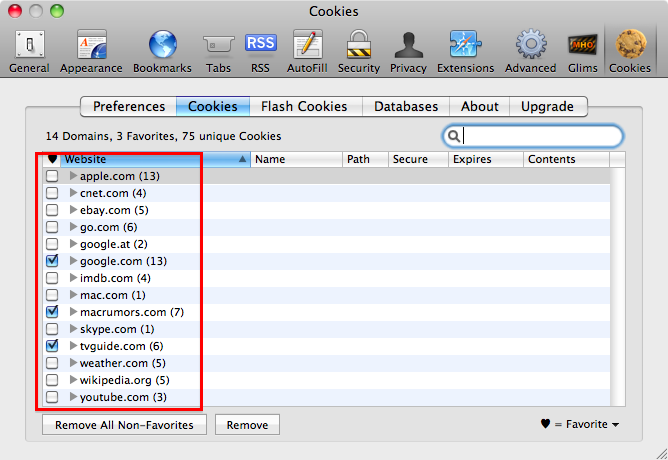
Task: Open the General preferences pane
Action: 29,52
